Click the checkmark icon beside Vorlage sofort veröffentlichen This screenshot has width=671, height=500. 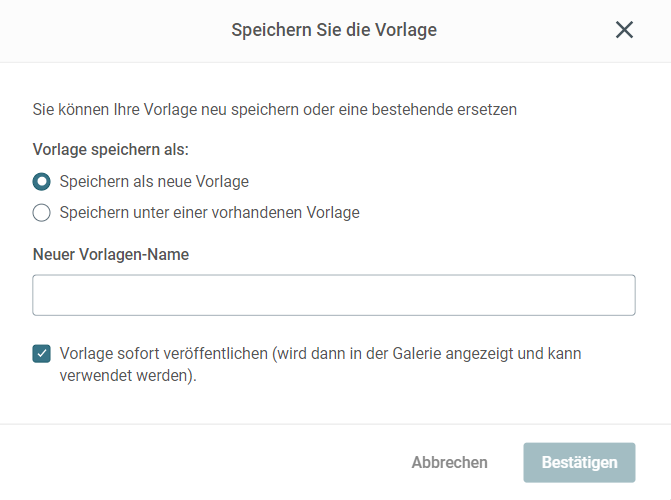(x=42, y=354)
